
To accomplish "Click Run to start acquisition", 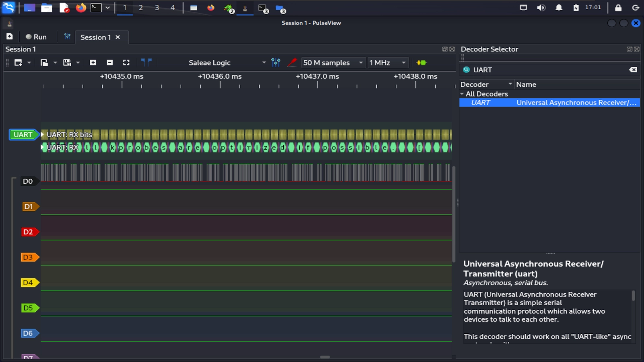I will tap(37, 37).
